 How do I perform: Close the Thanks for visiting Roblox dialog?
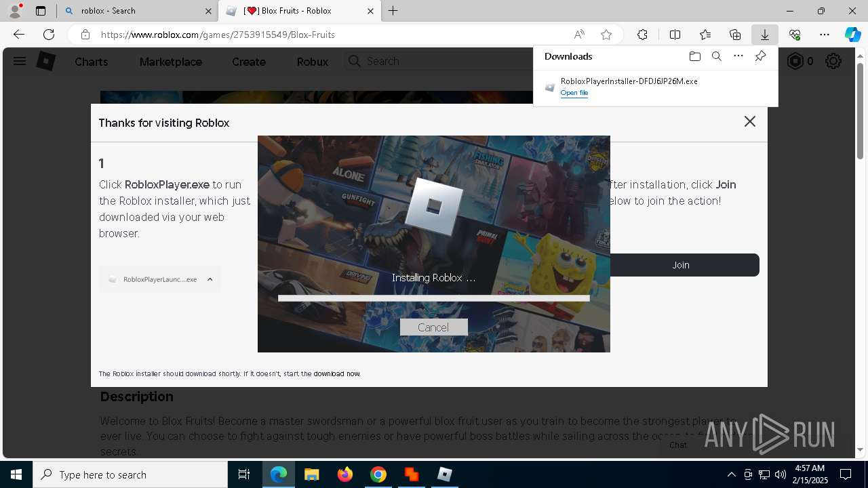tap(749, 121)
